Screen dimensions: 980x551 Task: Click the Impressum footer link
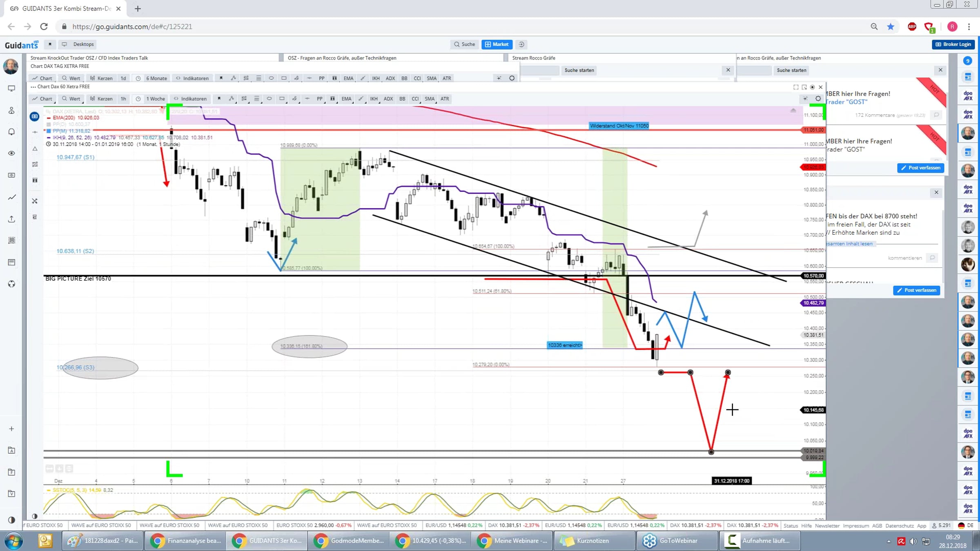(x=855, y=526)
